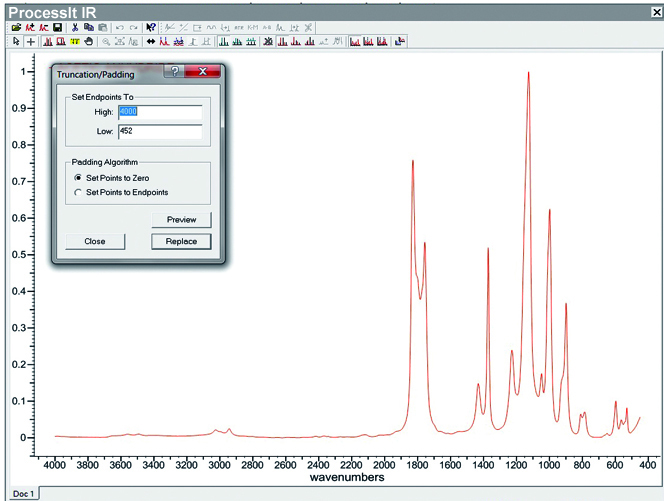This screenshot has height=501, width=664.
Task: Click the Low endpoint input field
Action: coord(159,131)
